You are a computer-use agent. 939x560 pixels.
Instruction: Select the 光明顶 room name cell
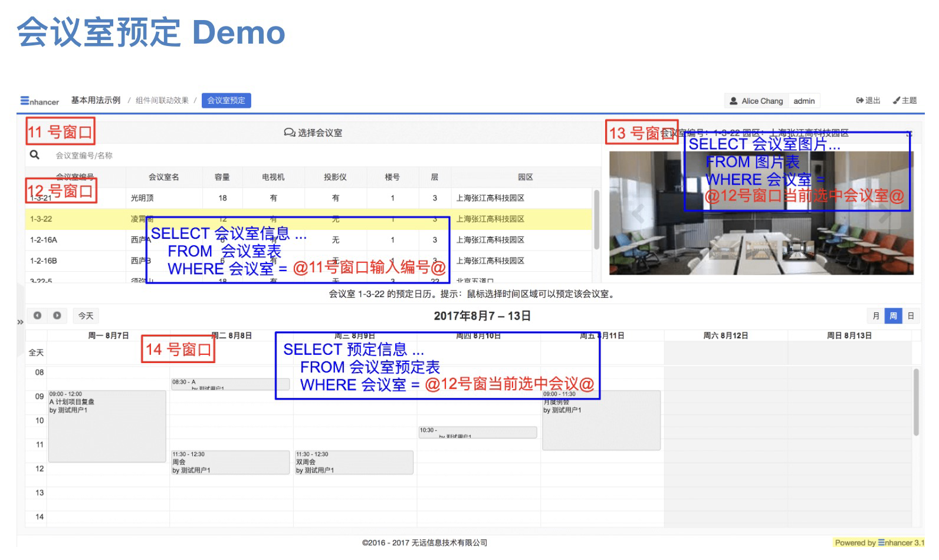tap(164, 198)
